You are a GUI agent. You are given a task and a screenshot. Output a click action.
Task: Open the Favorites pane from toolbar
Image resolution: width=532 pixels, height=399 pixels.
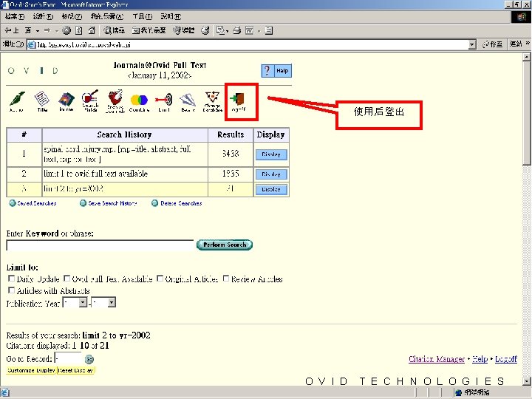pos(149,30)
